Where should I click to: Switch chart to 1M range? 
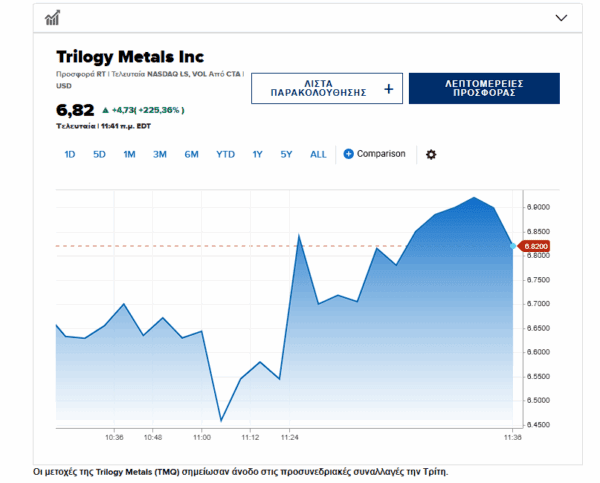coord(129,154)
